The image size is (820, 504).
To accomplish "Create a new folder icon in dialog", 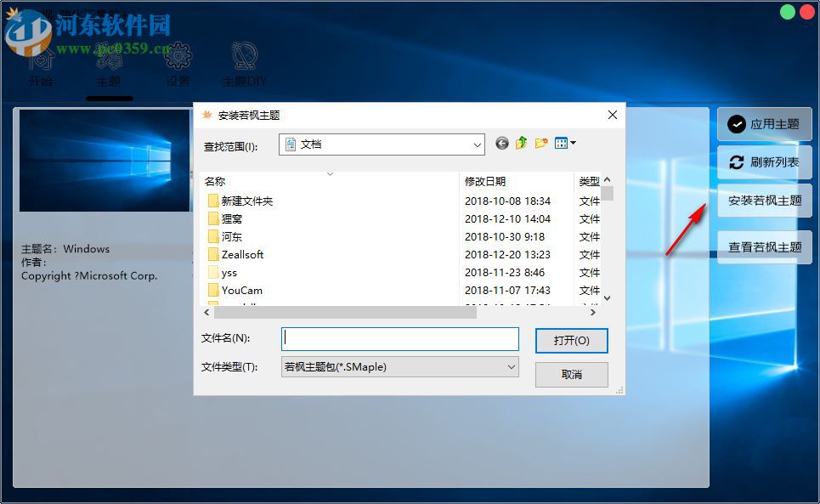I will coord(541,143).
